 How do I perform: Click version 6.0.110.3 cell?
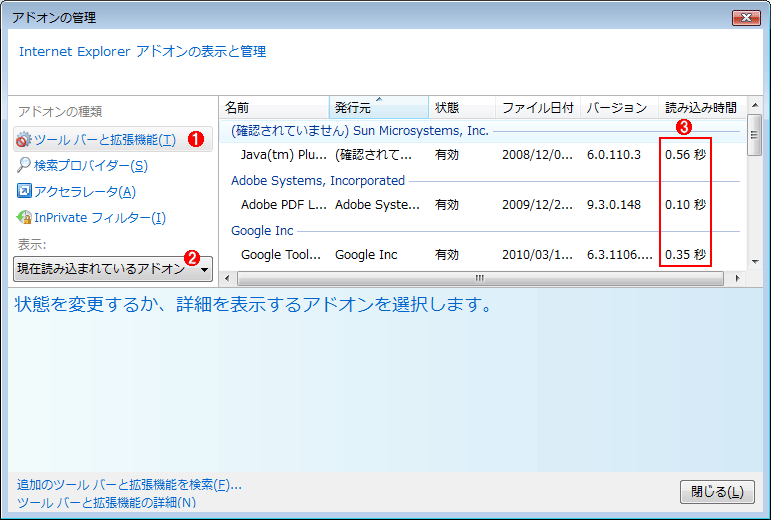click(614, 155)
